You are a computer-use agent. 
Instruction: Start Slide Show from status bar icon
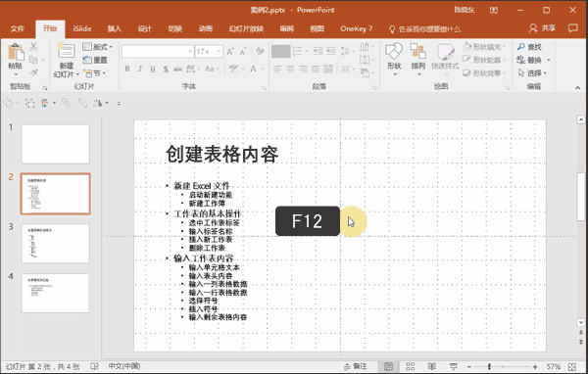pos(454,366)
